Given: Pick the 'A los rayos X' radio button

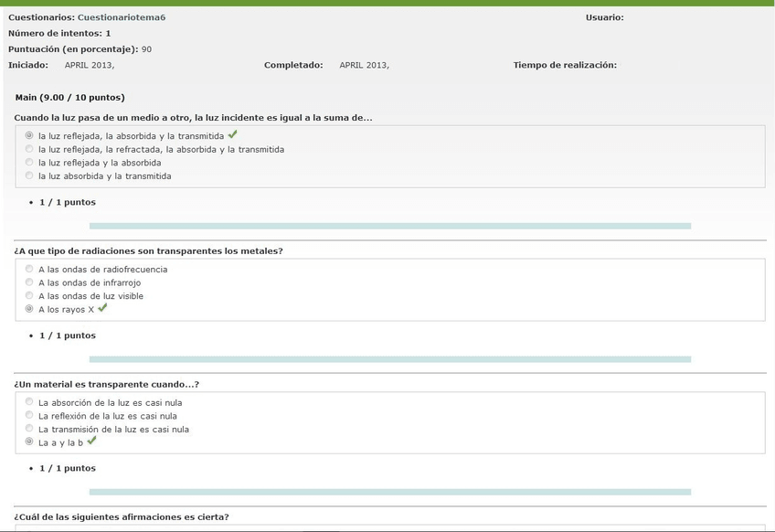Looking at the screenshot, I should [29, 309].
